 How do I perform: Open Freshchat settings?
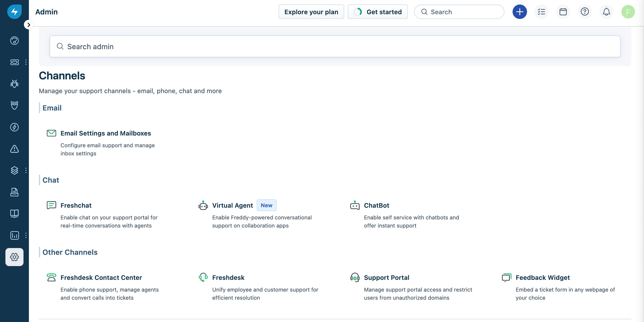pyautogui.click(x=76, y=205)
